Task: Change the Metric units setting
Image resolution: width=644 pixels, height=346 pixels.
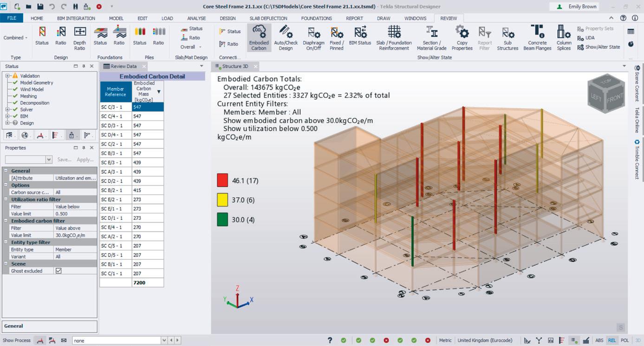Action: [x=445, y=340]
